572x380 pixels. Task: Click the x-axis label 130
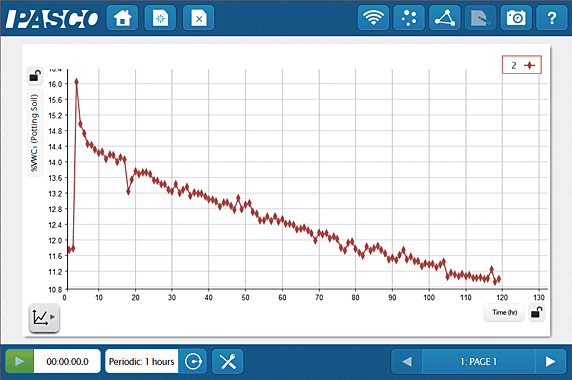[539, 298]
